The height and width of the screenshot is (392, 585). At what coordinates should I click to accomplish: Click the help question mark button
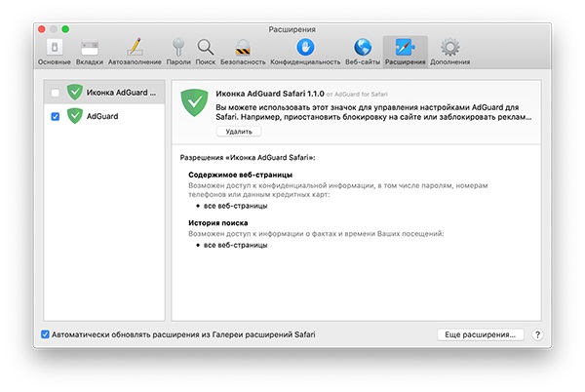pyautogui.click(x=537, y=334)
